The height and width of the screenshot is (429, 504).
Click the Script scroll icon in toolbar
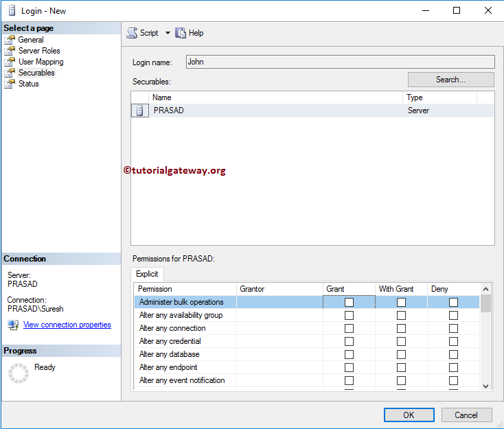tap(132, 33)
